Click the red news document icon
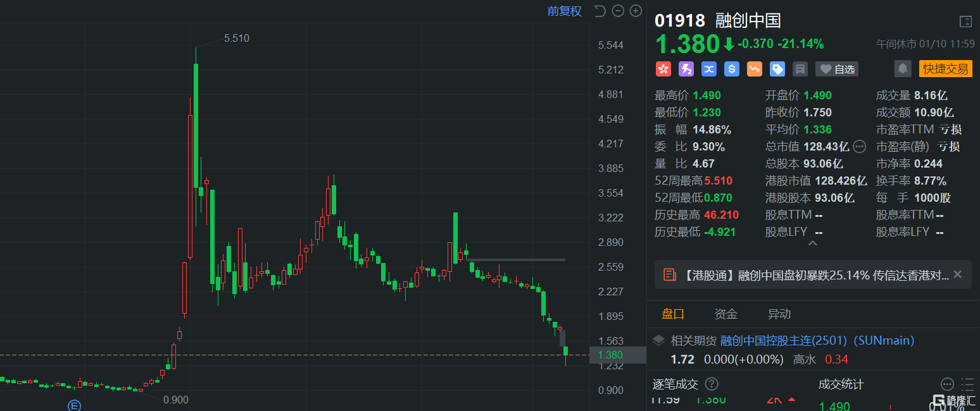Screen dimensions: 980x411 click(x=669, y=274)
